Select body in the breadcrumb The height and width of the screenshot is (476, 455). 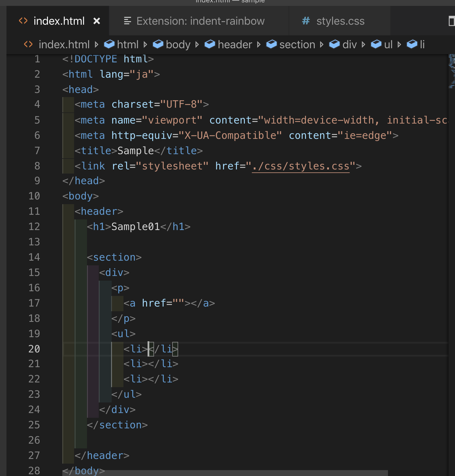[178, 45]
